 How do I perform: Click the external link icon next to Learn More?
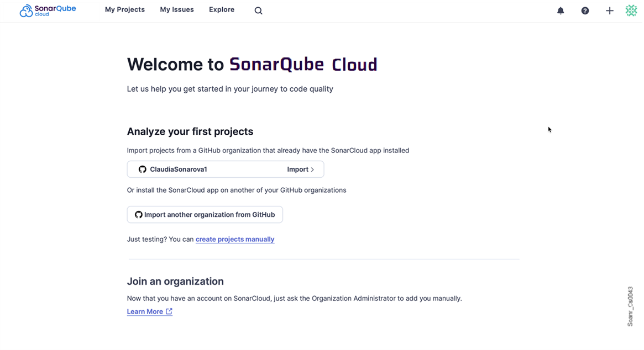coord(169,311)
